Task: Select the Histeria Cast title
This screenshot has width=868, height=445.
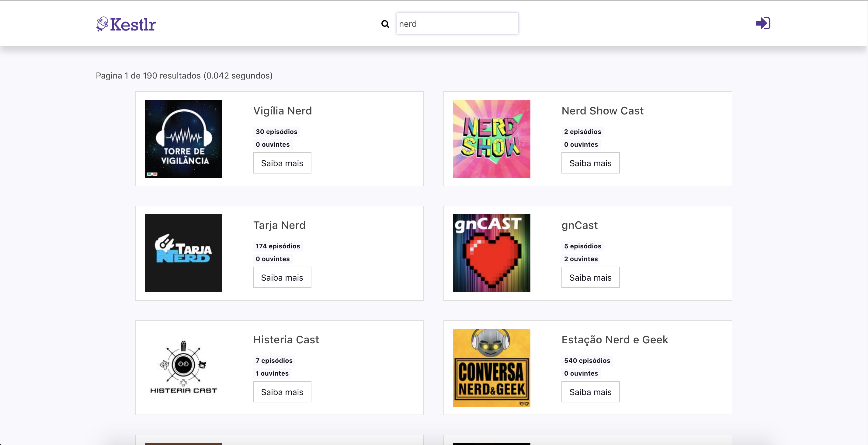Action: point(286,339)
